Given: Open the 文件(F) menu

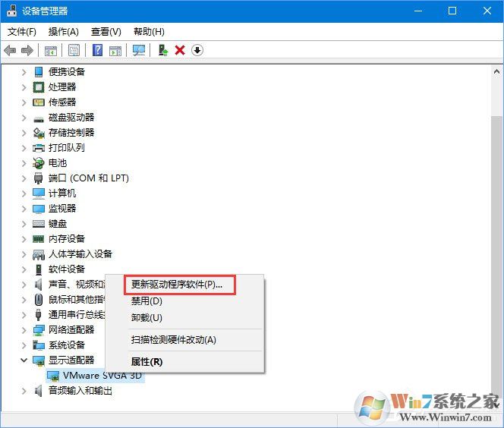Looking at the screenshot, I should click(x=22, y=31).
